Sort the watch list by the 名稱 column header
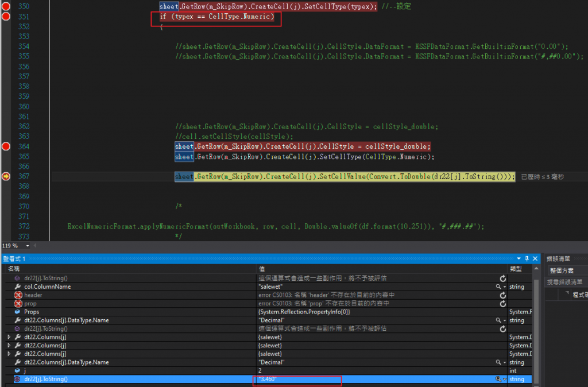Viewport: 588px width, 387px height. tap(14, 269)
